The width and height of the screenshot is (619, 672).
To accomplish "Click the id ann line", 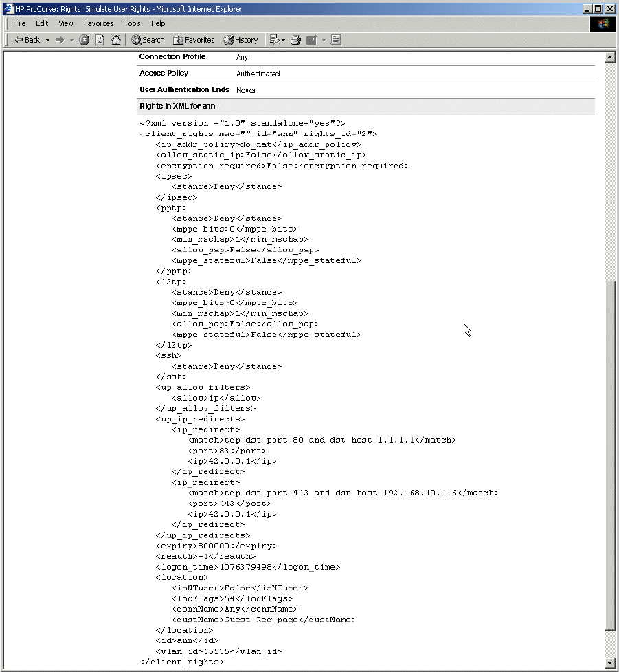I will coord(187,640).
